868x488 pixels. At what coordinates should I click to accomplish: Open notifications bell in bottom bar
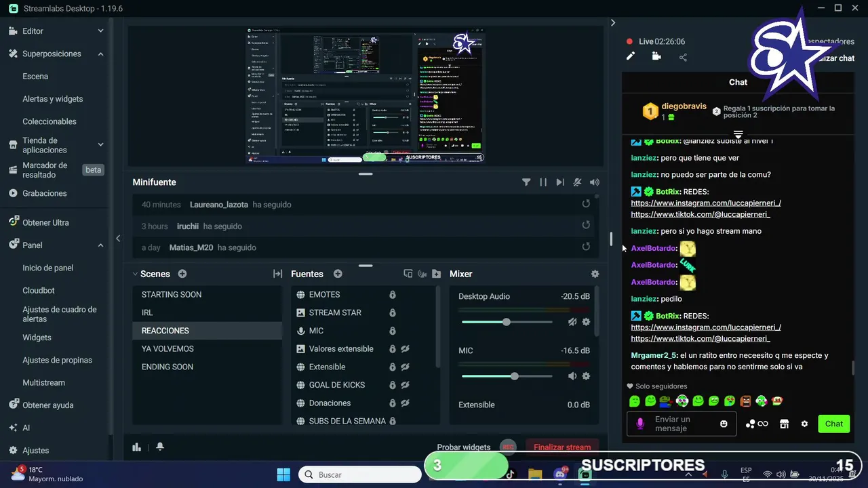pyautogui.click(x=160, y=447)
